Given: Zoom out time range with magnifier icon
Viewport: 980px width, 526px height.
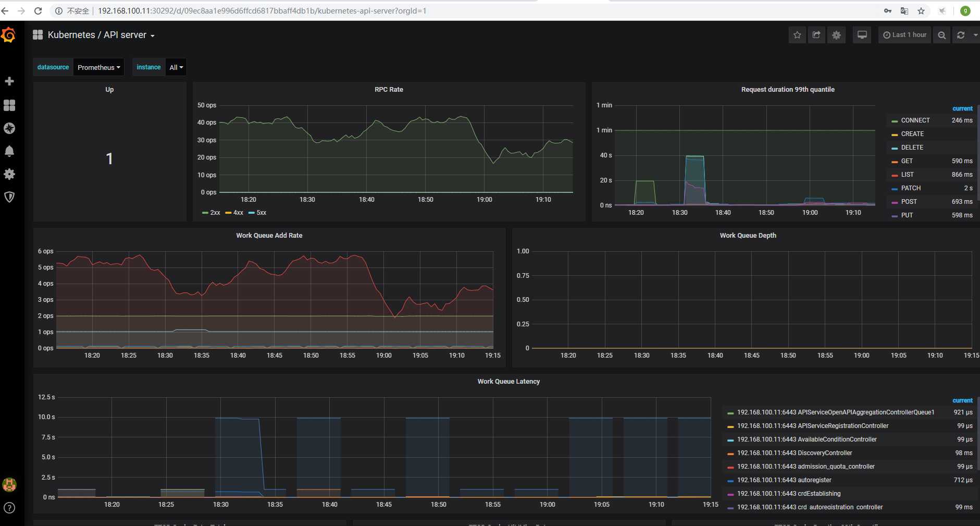Looking at the screenshot, I should tap(941, 35).
